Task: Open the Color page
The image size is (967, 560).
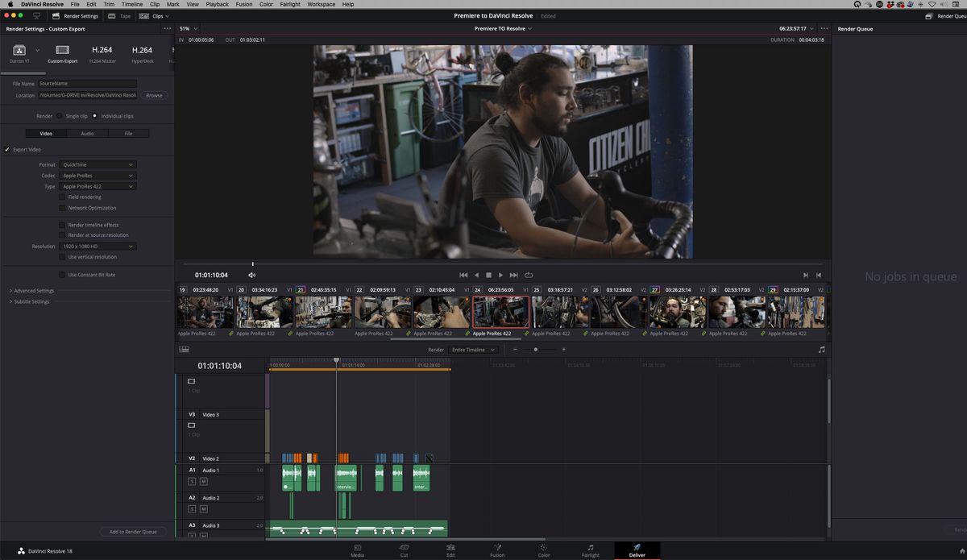Action: (x=544, y=553)
